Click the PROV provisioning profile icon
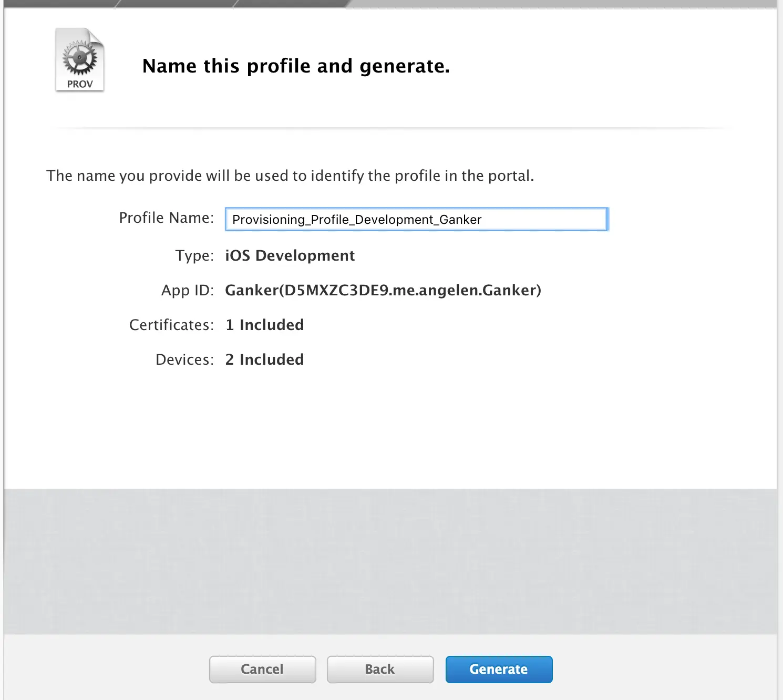Screen dimensions: 783x700 point(80,59)
